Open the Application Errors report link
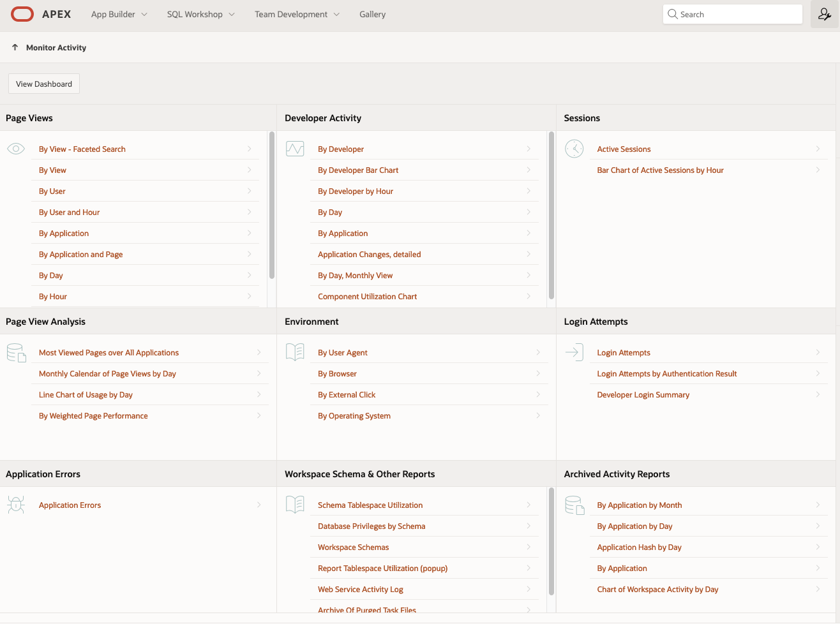The image size is (840, 624). coord(70,504)
